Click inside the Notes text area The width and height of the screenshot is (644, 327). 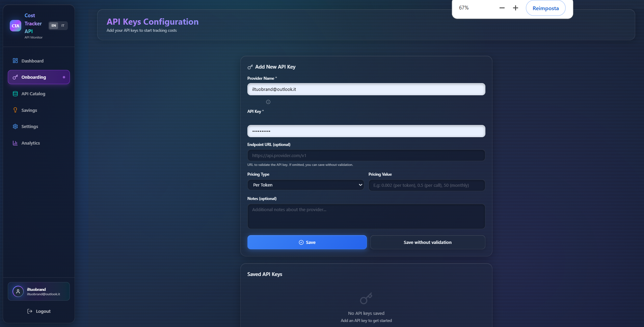[x=366, y=216]
